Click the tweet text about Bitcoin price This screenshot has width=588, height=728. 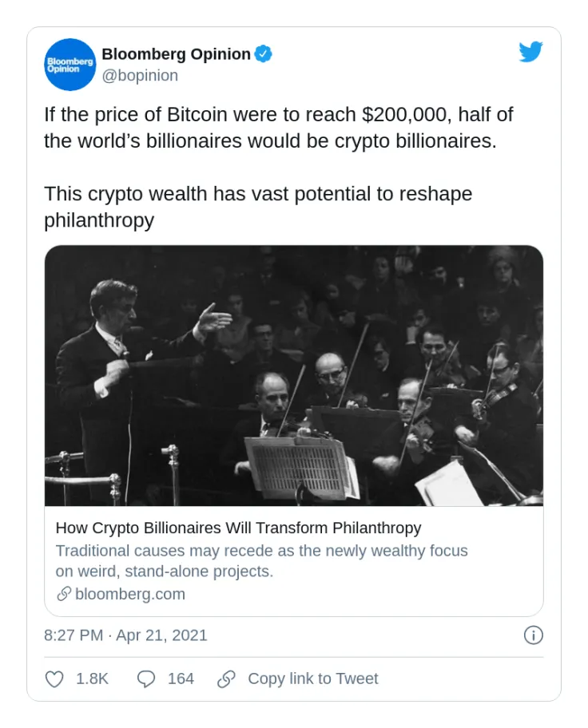click(279, 128)
